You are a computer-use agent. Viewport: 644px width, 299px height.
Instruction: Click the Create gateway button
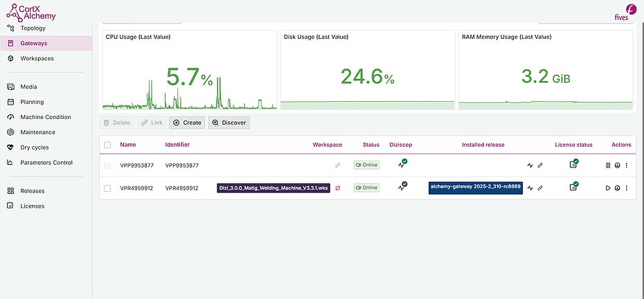pos(187,123)
